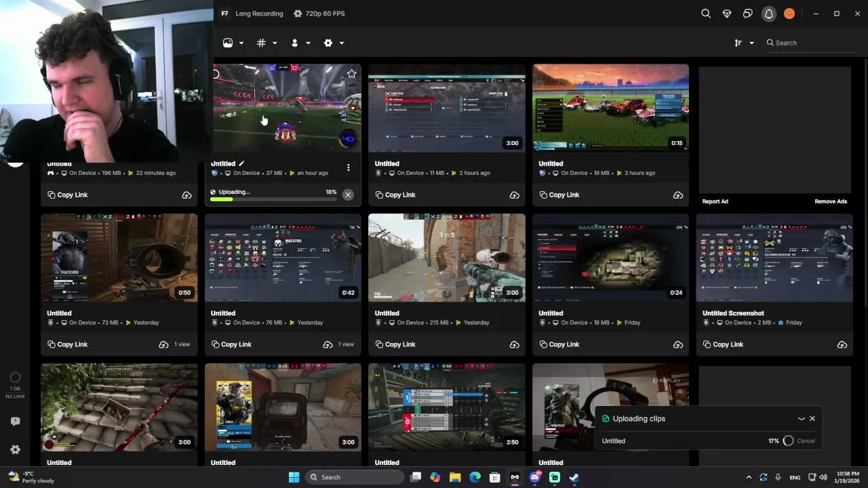
Task: Cancel the 18% upload with X button
Action: click(x=348, y=195)
